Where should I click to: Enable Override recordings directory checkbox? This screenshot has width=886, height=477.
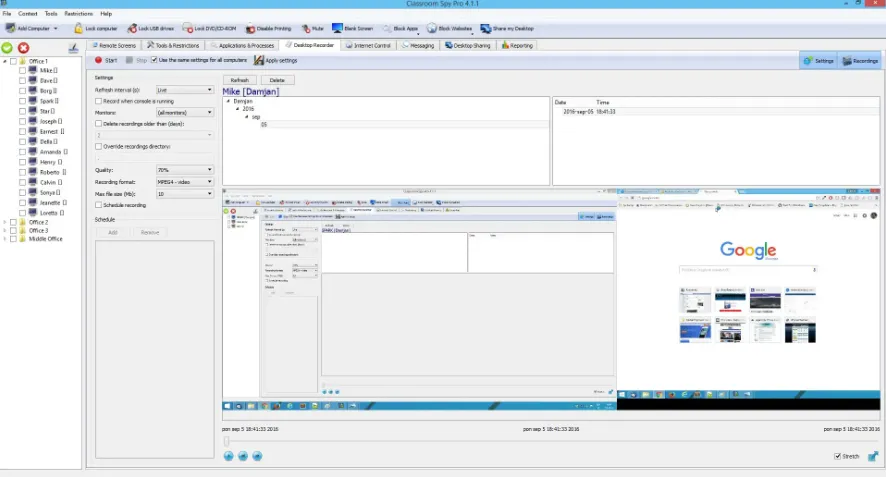tap(98, 146)
